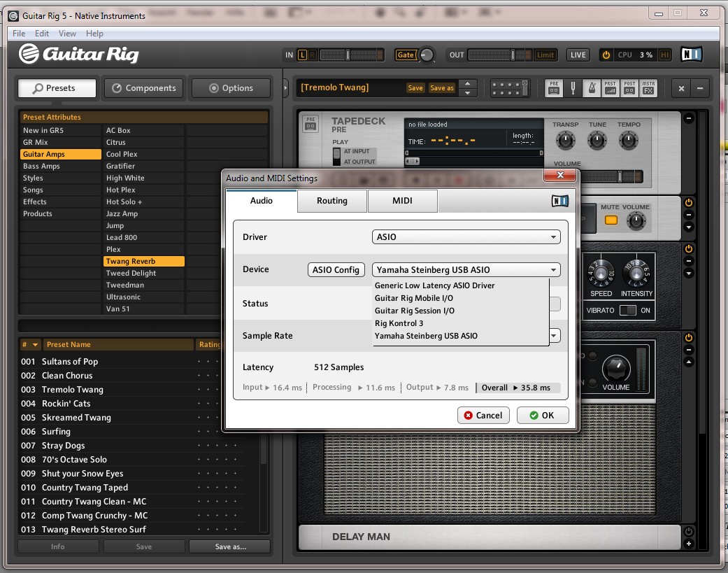728x573 pixels.
Task: Switch off the power icon of the MUTE VOLUME module
Action: pyautogui.click(x=689, y=202)
